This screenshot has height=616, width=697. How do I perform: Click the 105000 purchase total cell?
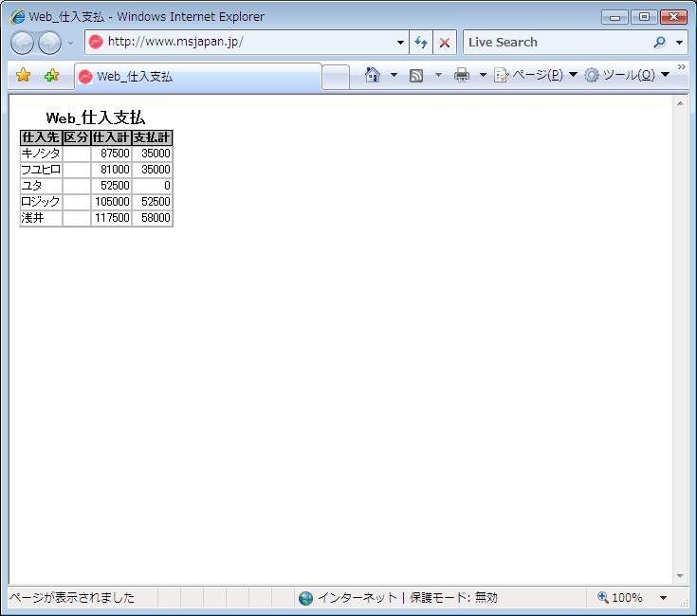[111, 202]
